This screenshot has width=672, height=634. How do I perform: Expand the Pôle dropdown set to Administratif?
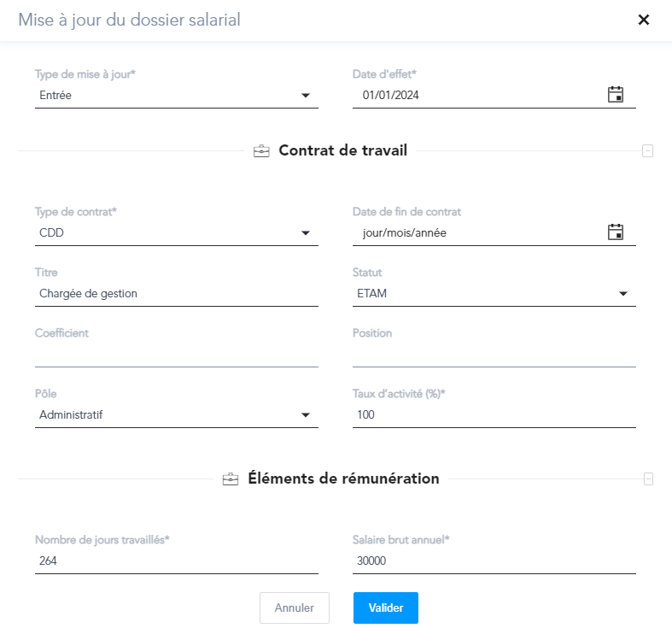coord(177,414)
